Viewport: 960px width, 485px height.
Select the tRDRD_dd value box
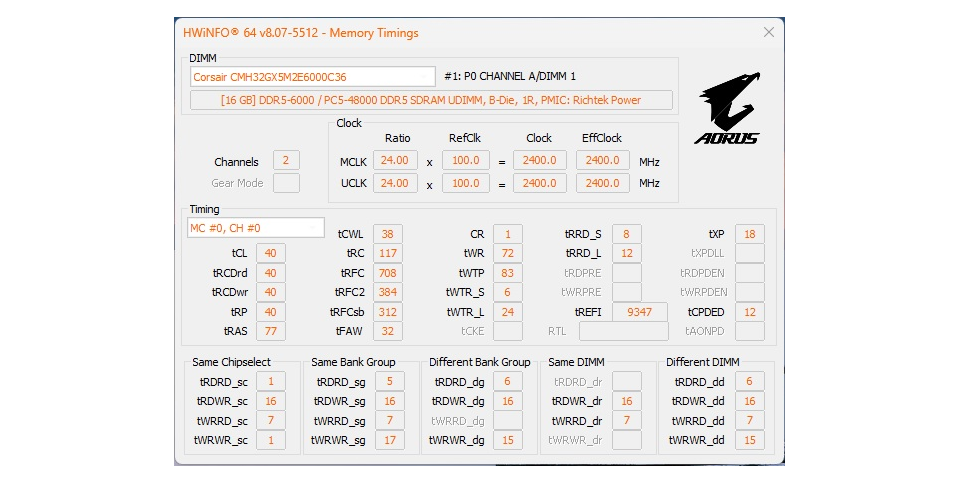click(x=750, y=381)
